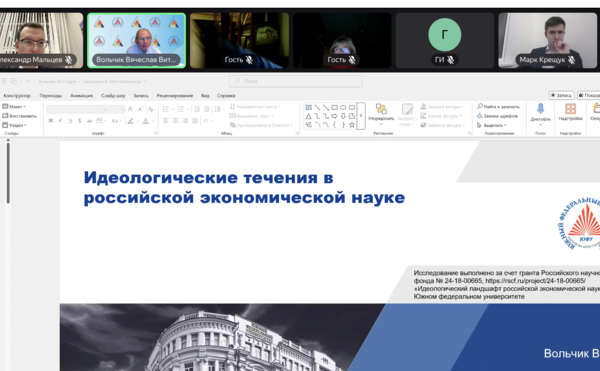Open the Select (Выделить) dropdown
The height and width of the screenshot is (371, 600).
click(492, 125)
